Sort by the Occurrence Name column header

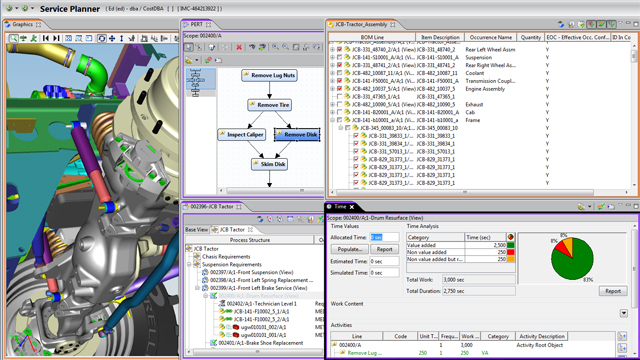click(x=491, y=37)
